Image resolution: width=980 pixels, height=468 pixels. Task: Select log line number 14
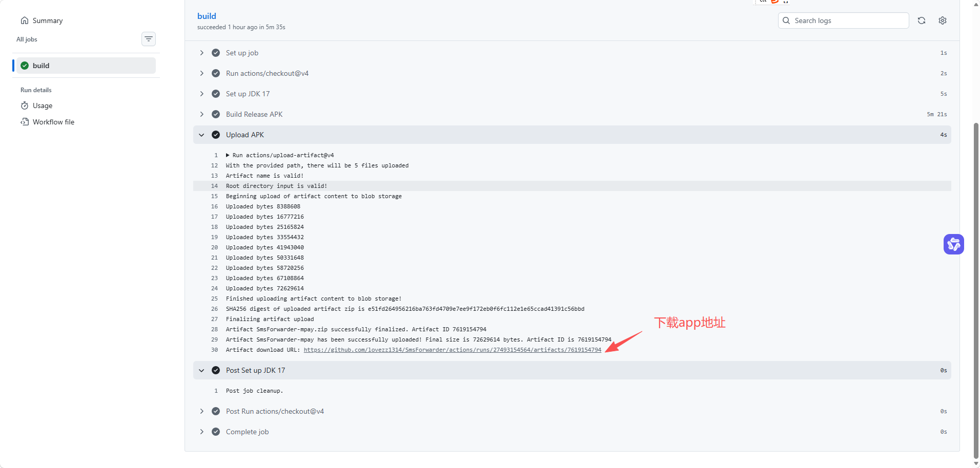[214, 186]
